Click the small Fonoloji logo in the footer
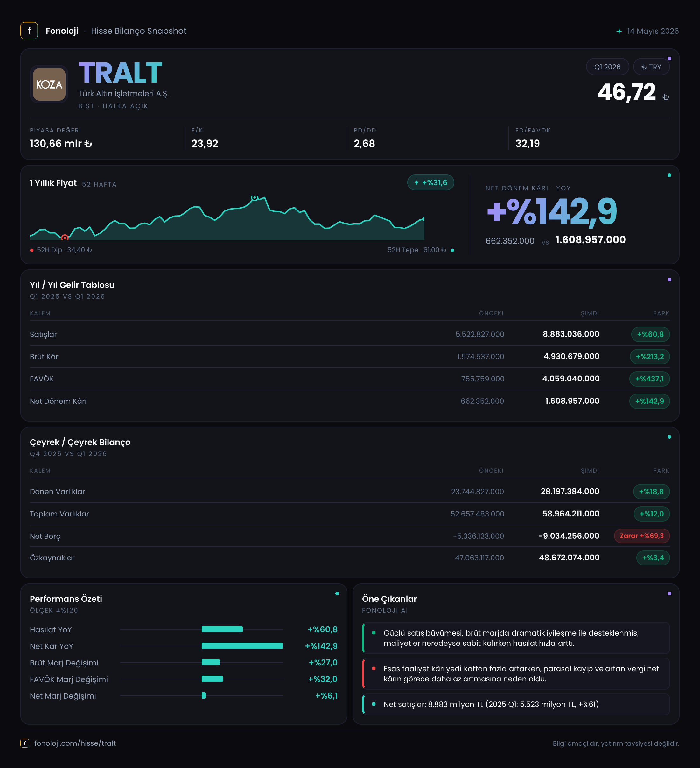Image resolution: width=700 pixels, height=768 pixels. click(25, 743)
